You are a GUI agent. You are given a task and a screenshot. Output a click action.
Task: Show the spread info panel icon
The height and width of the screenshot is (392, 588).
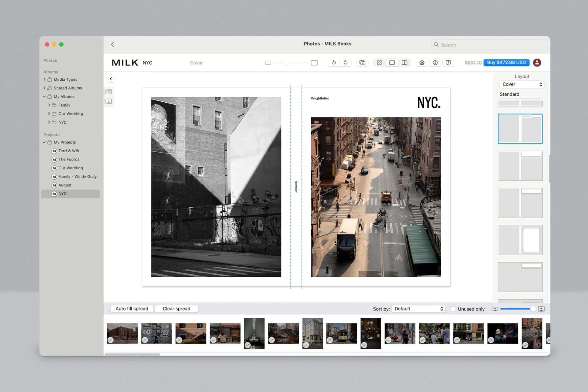(109, 101)
